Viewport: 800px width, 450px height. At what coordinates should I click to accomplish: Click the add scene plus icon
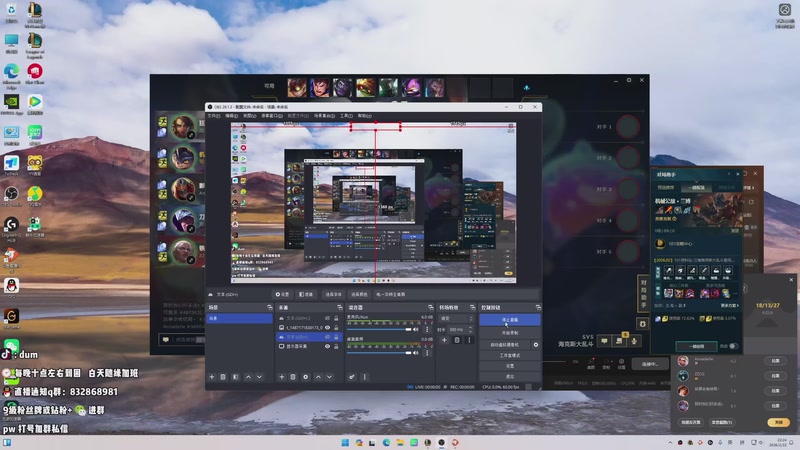tap(211, 377)
